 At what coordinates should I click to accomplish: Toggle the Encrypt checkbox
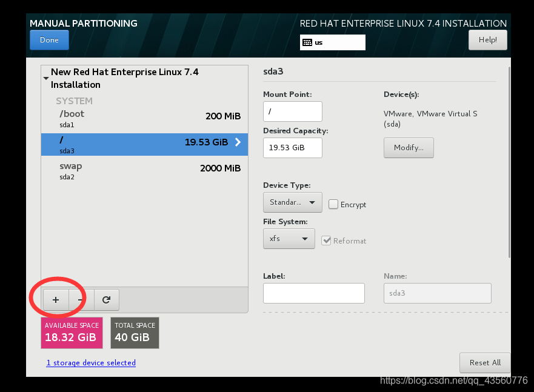[x=333, y=204]
